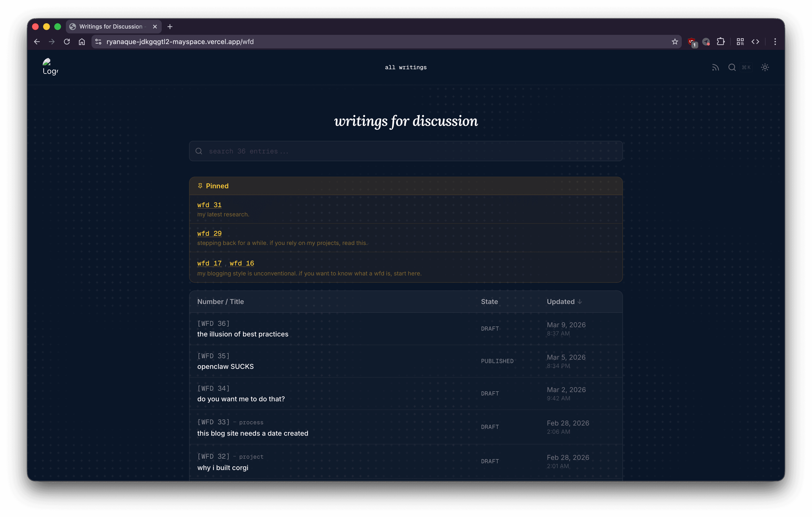The image size is (812, 517).
Task: Click the Number / Title column header
Action: tap(221, 302)
